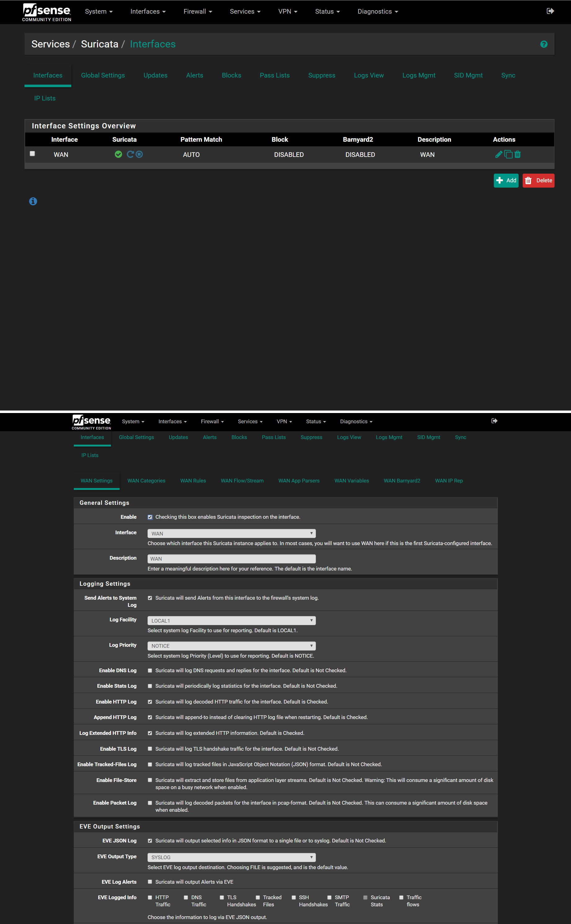Open the help question-mark icon
The image size is (571, 924).
point(544,44)
